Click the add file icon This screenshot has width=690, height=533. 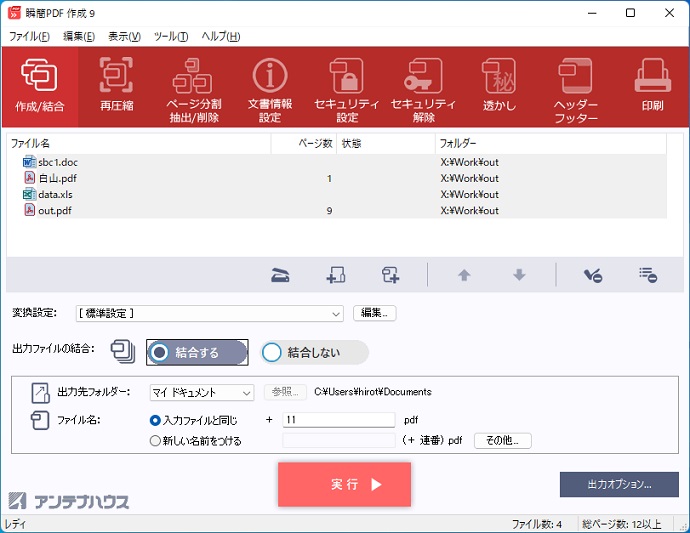click(x=336, y=275)
